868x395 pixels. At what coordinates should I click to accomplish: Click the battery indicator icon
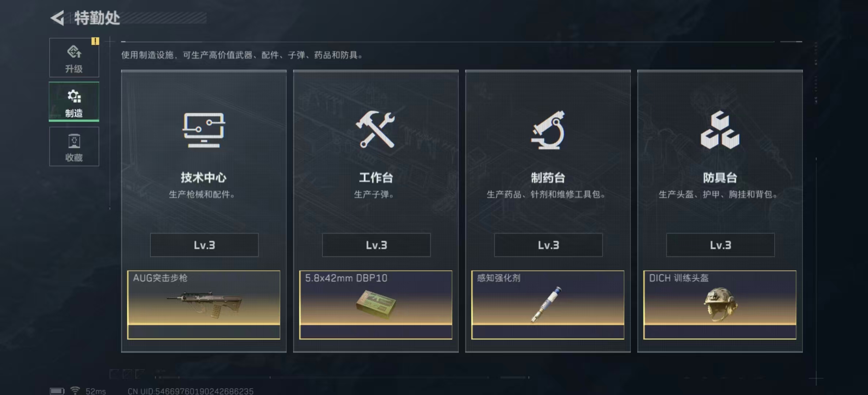coord(57,391)
